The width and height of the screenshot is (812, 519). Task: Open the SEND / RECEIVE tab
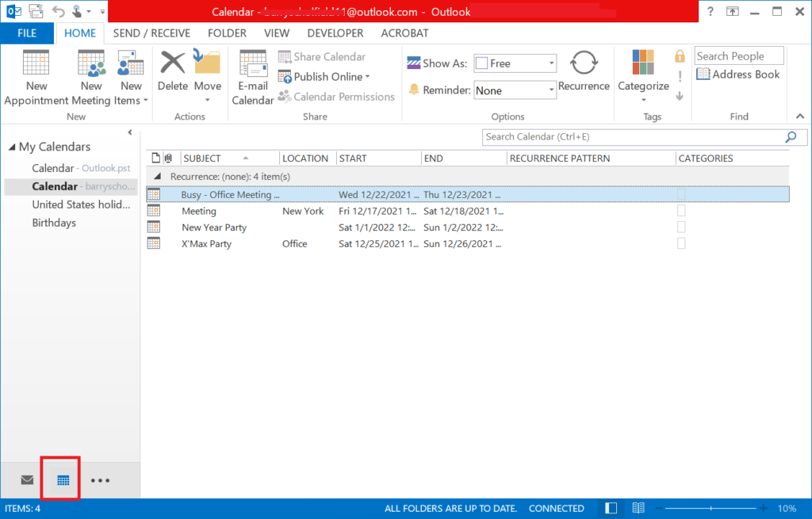point(151,33)
